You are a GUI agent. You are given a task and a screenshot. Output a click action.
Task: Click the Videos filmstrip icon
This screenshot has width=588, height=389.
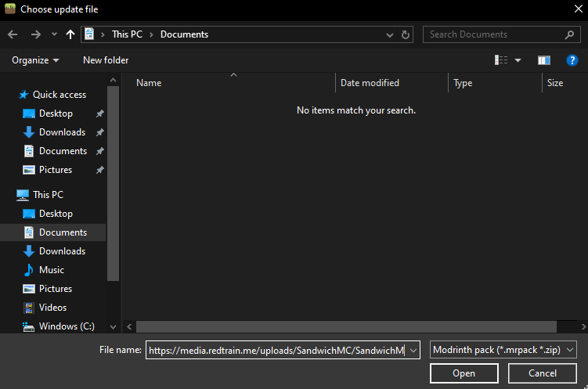pyautogui.click(x=28, y=308)
